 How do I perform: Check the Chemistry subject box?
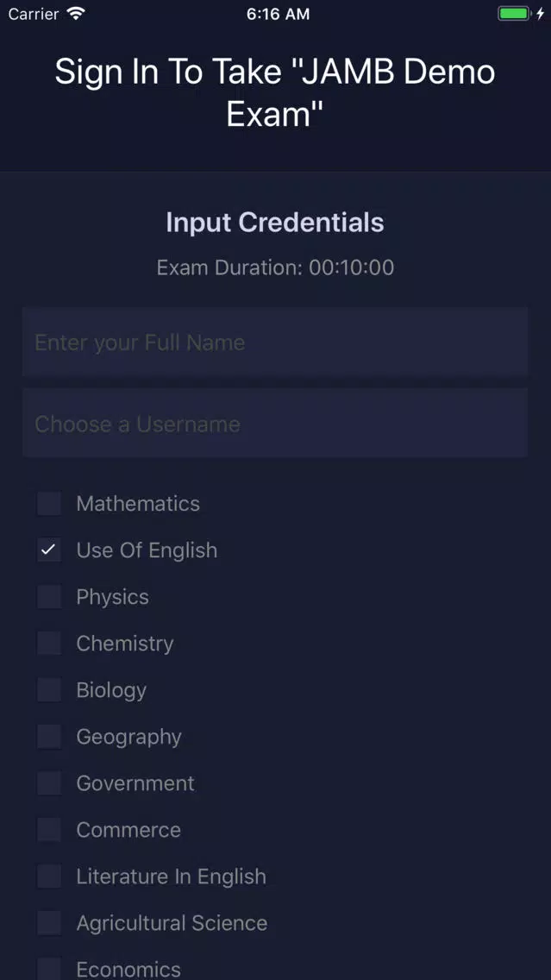pos(49,644)
